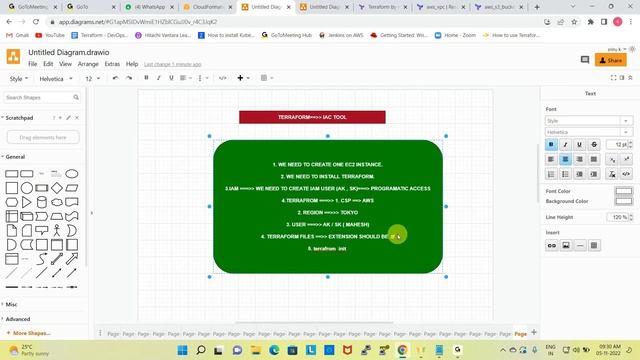Select the note document-corner shape
The image size is (640, 360).
(11, 230)
